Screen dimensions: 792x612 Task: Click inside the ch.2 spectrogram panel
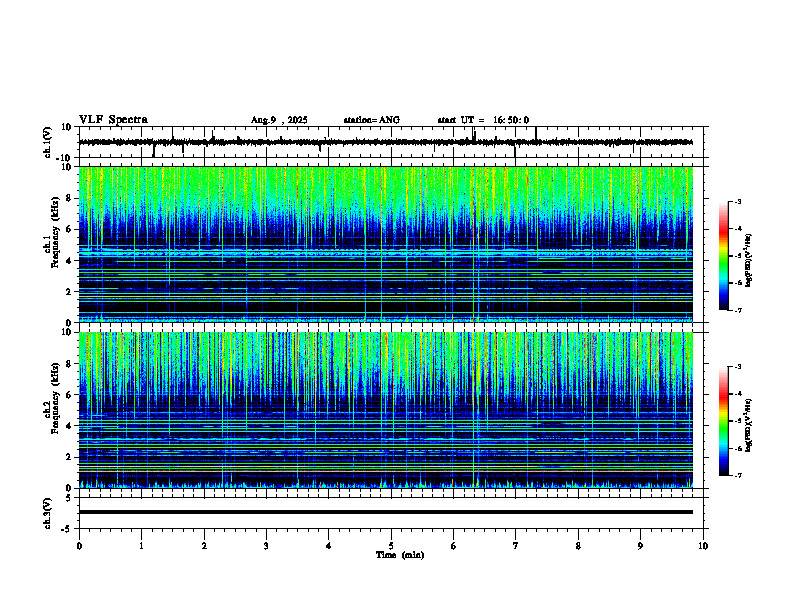tap(386, 410)
